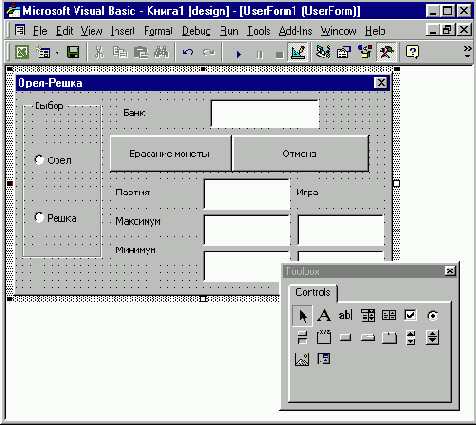Viewport: 476px width, 425px height.
Task: Click the Банк text box
Action: [265, 114]
